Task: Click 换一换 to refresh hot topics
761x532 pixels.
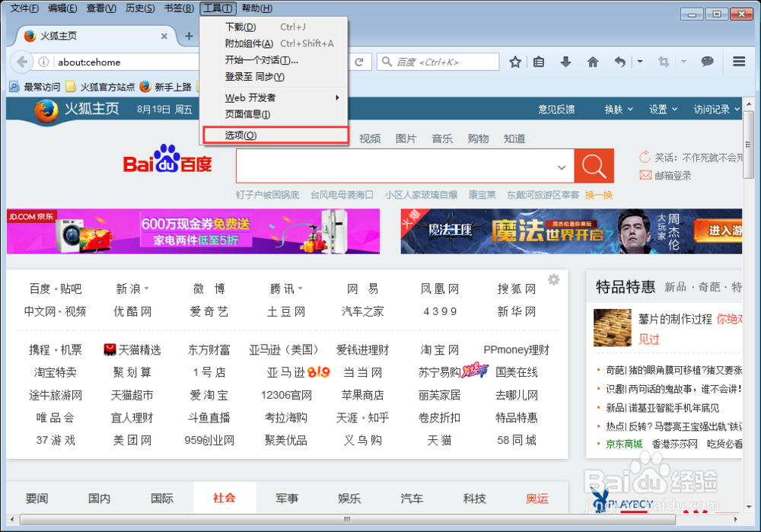Action: pyautogui.click(x=598, y=195)
